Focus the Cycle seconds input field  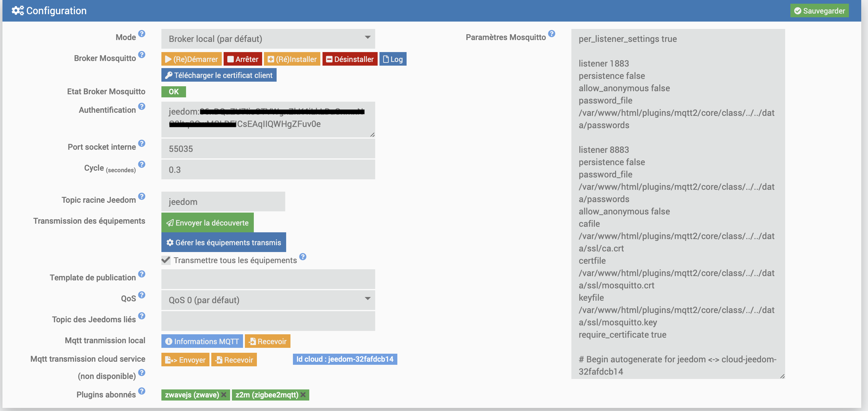pyautogui.click(x=268, y=170)
